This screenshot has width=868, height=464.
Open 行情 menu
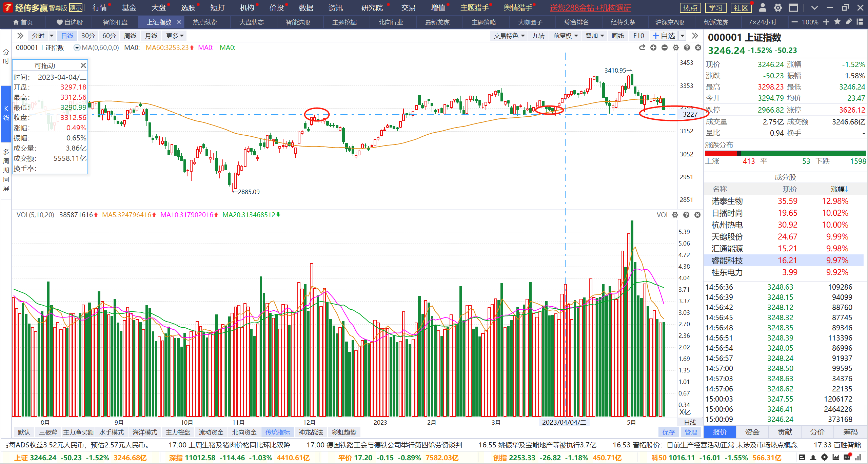tap(99, 7)
